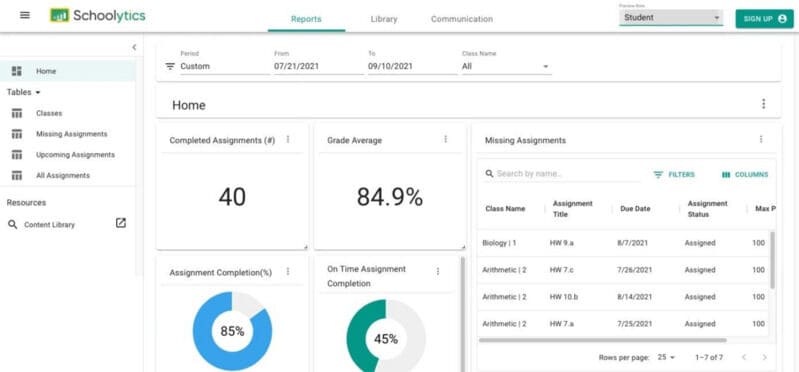
Task: Open Completed Assignments card options menu
Action: click(x=288, y=139)
